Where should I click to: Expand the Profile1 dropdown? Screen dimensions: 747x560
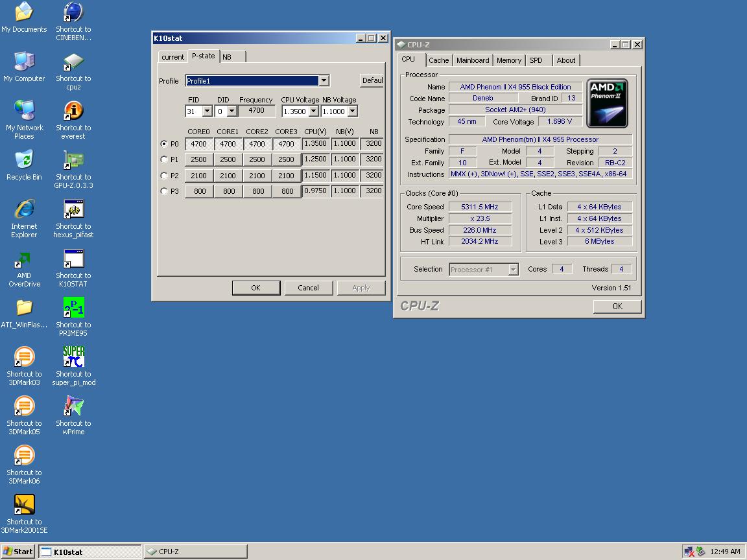pyautogui.click(x=324, y=80)
